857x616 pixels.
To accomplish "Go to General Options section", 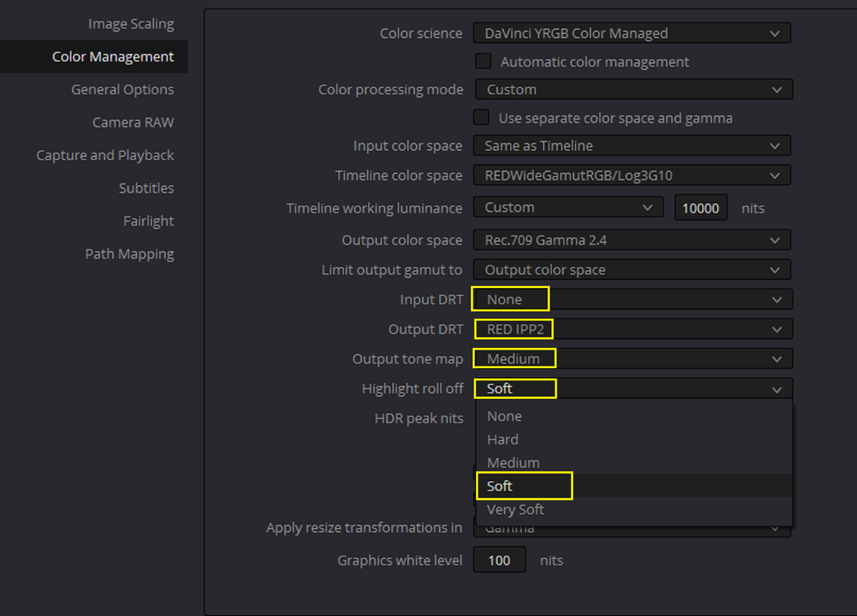I will 122,89.
